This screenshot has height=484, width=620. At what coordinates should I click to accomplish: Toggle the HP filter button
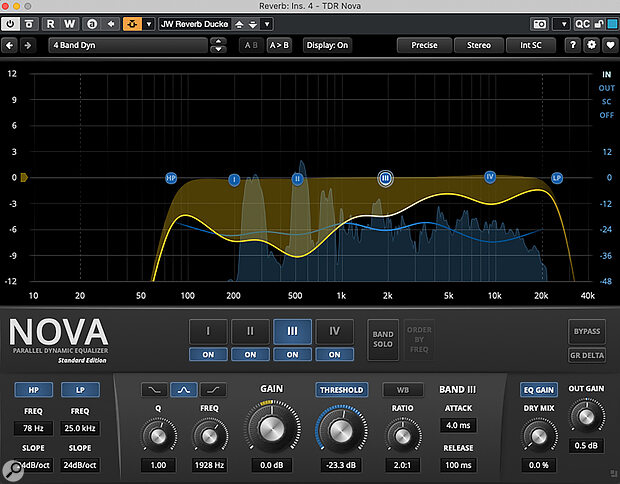[x=34, y=390]
